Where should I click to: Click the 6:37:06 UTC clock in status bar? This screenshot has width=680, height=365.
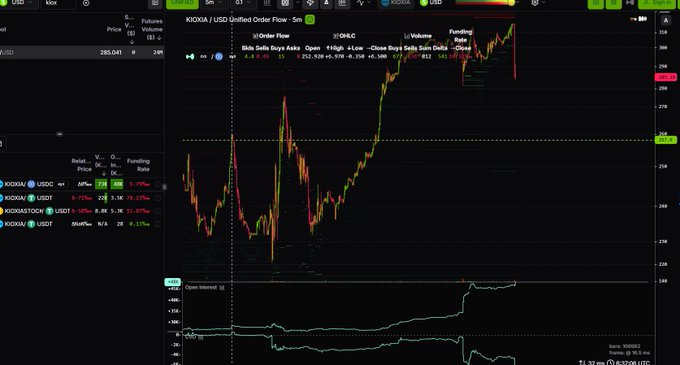click(x=628, y=362)
